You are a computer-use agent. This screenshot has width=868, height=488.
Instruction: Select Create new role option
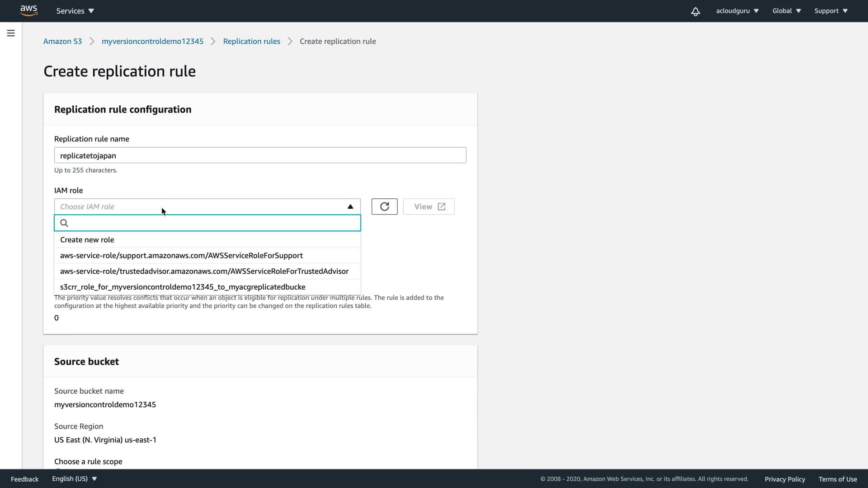[x=87, y=239]
